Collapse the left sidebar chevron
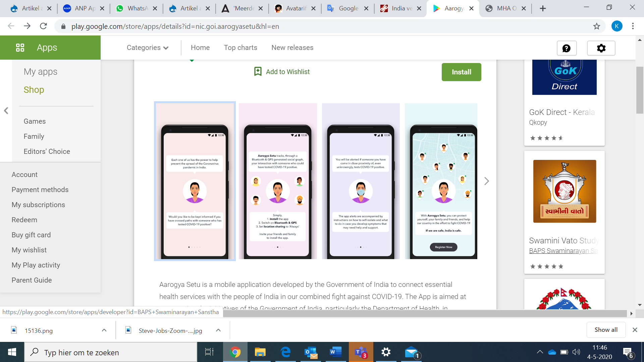This screenshot has height=362, width=644. point(6,111)
